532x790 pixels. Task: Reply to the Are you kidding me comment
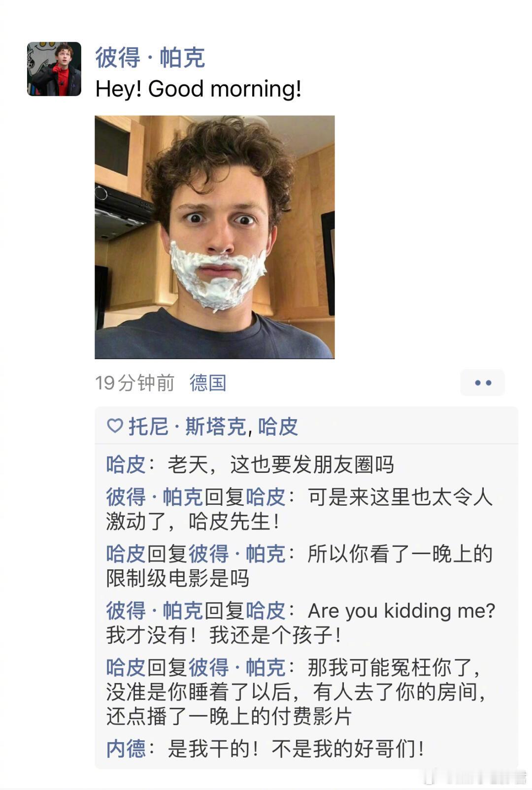(300, 623)
